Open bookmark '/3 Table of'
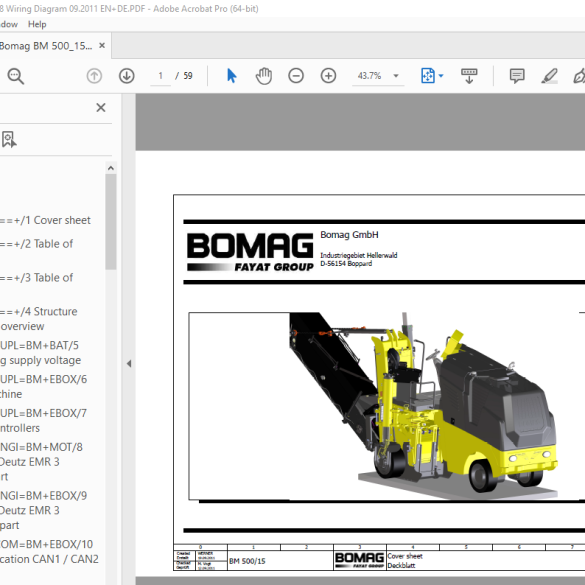585x585 pixels. coord(37,278)
